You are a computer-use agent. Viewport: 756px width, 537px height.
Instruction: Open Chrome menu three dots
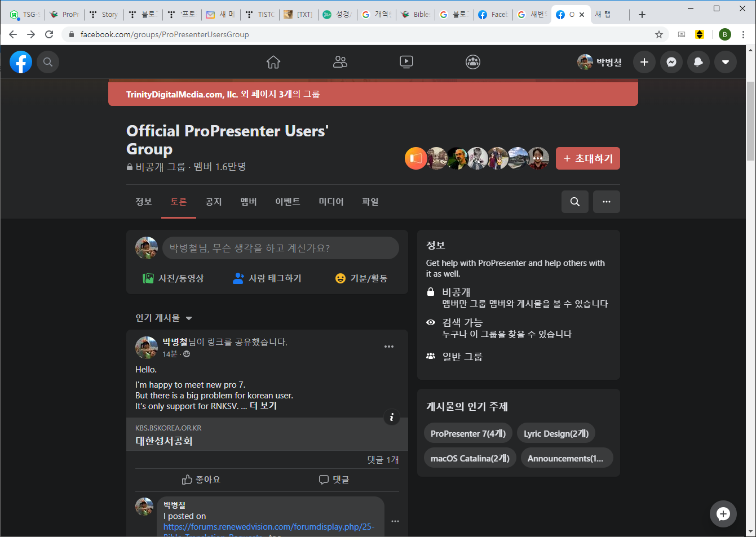click(x=743, y=34)
